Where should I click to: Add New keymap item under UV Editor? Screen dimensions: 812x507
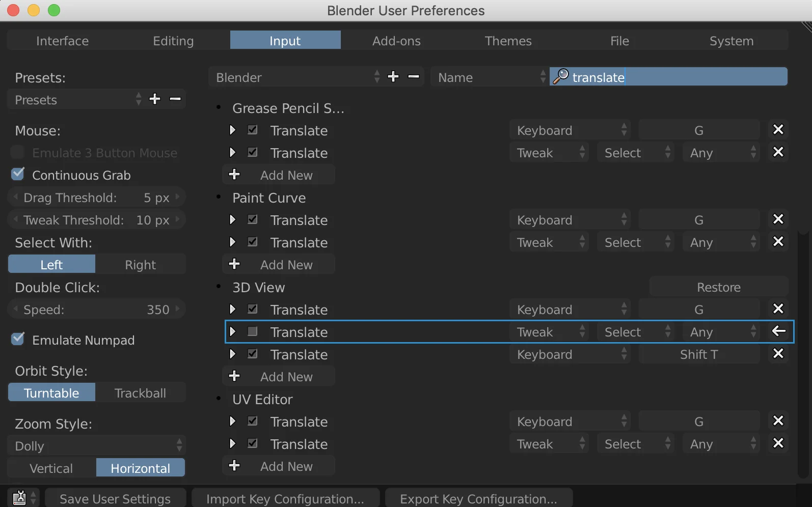279,466
